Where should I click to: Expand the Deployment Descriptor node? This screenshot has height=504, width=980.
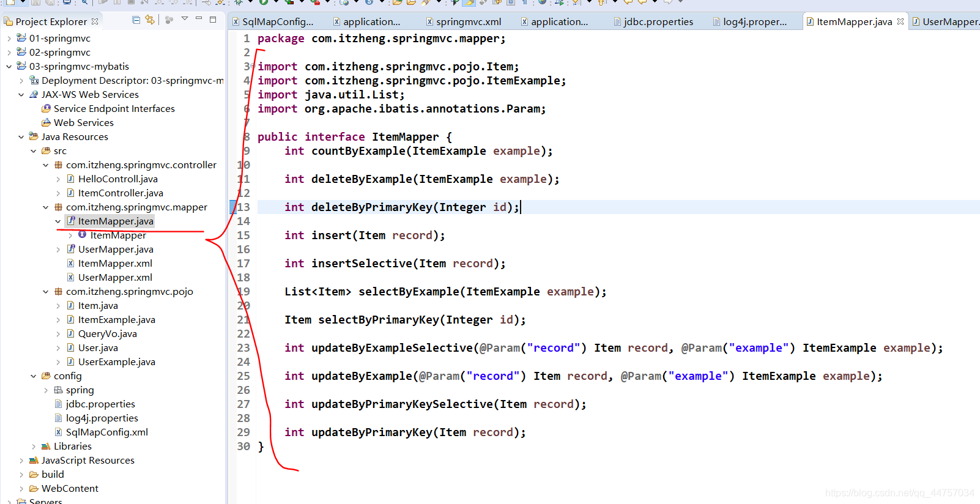tap(21, 80)
